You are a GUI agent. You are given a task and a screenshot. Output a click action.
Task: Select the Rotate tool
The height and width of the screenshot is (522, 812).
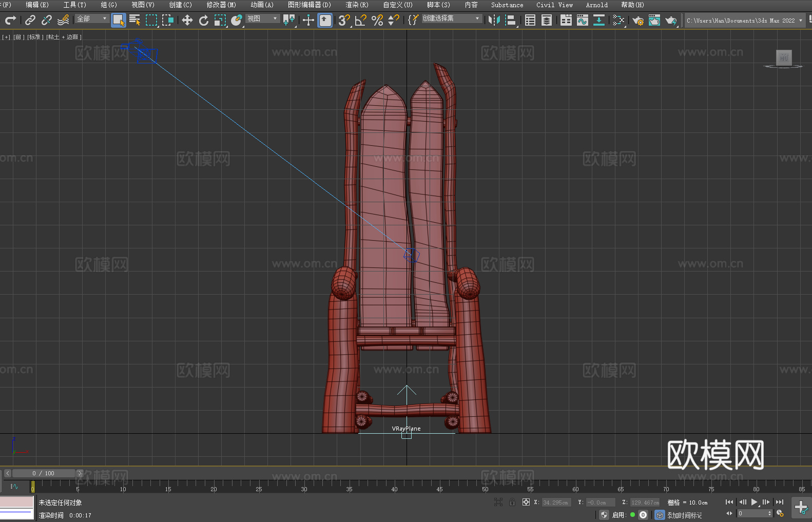204,20
